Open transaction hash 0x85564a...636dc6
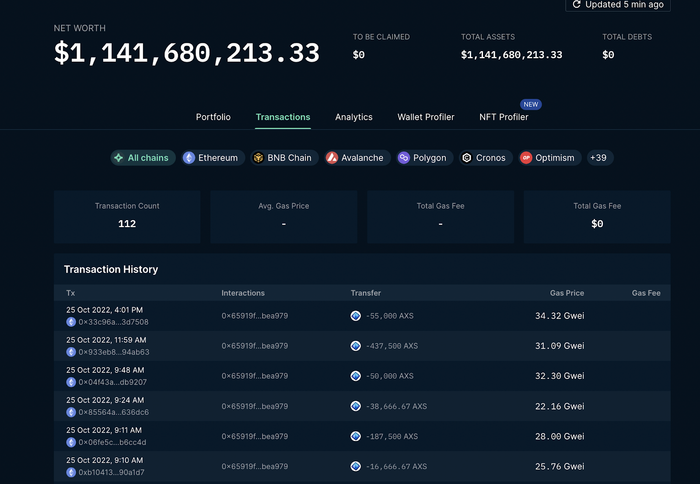 (113, 412)
